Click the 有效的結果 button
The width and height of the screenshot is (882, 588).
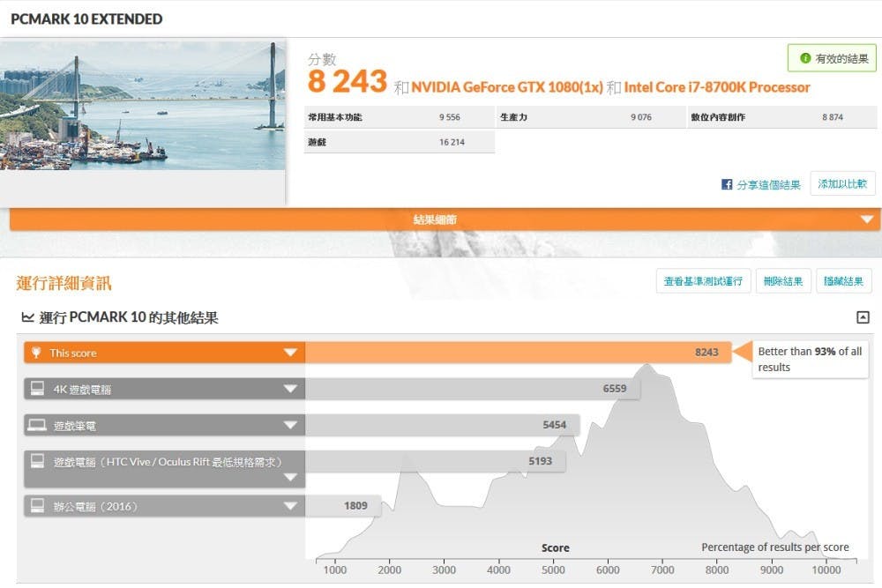[x=832, y=58]
